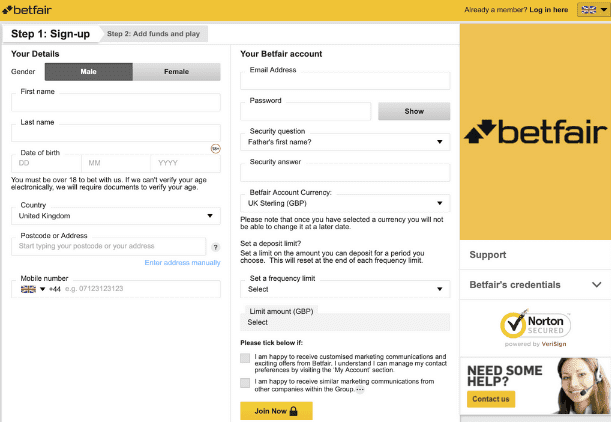The image size is (611, 422).
Task: Click the MM date of birth field
Action: coord(116,163)
